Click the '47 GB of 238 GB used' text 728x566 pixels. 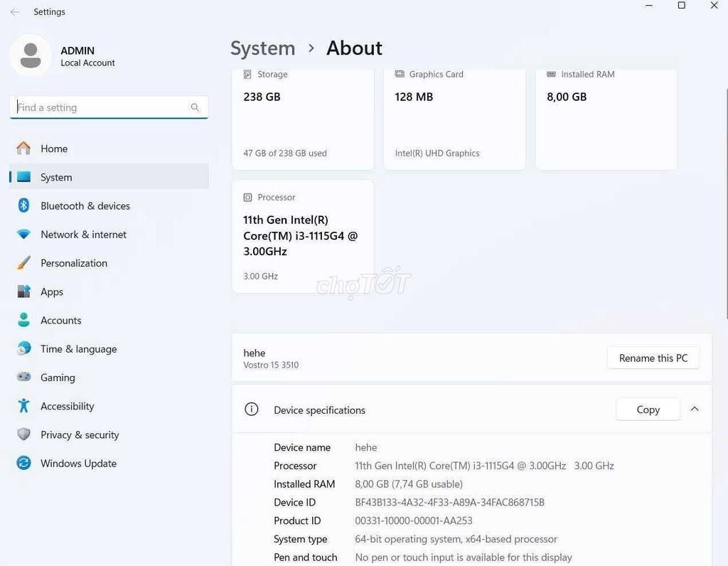click(x=285, y=153)
